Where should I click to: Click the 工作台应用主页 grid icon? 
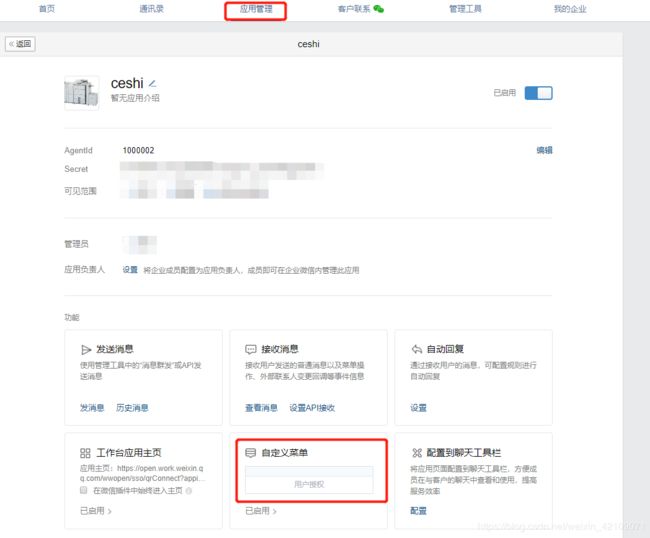(x=85, y=453)
